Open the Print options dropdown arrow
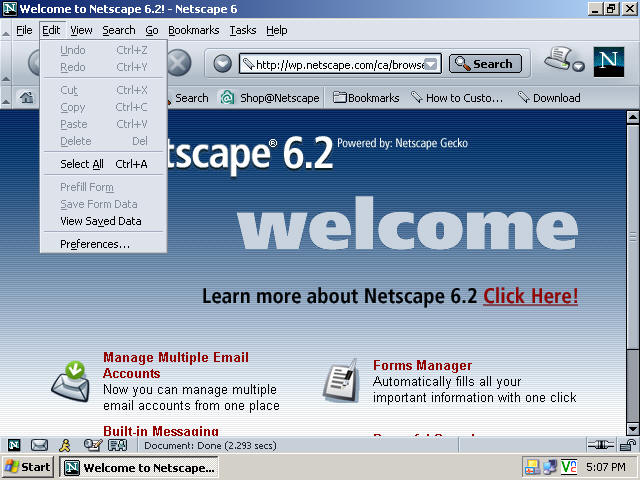The height and width of the screenshot is (480, 640). (x=578, y=66)
